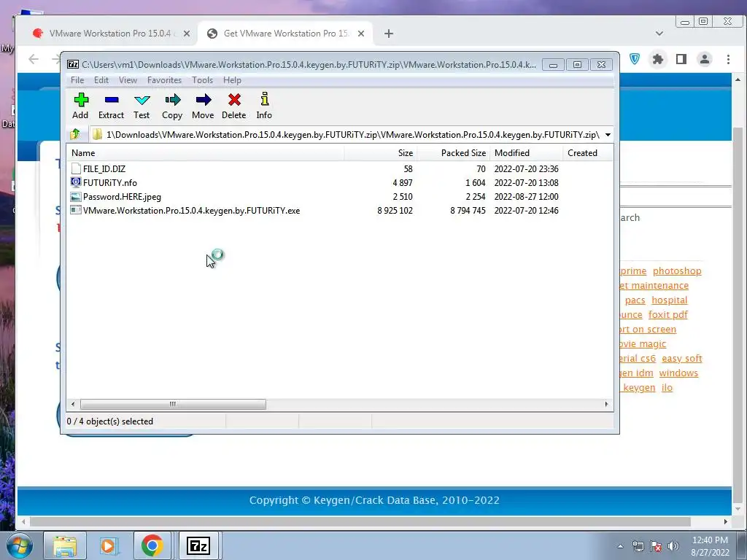Viewport: 747px width, 560px height.
Task: Click the hospital tag link
Action: point(670,300)
